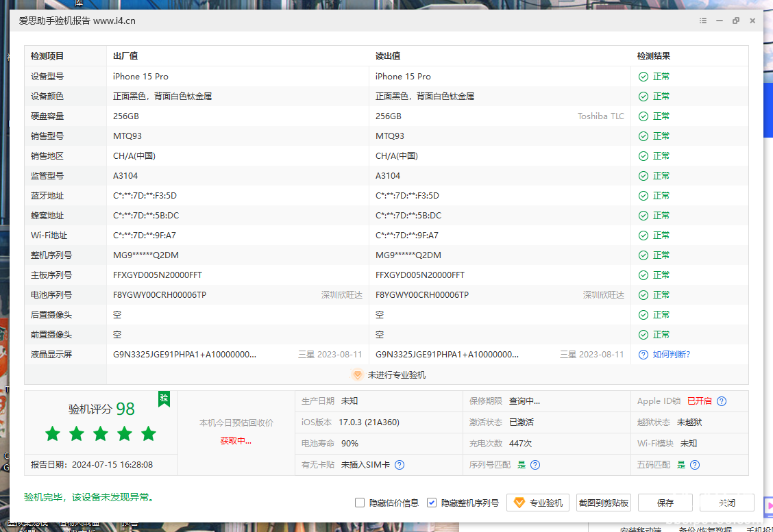Click the green check icon in 电池序列号 row

tap(643, 295)
